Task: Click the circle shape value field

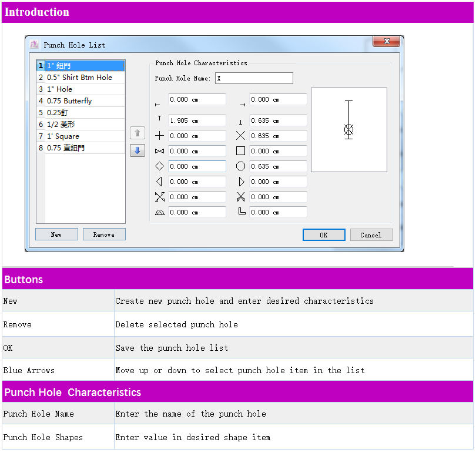Action: coord(277,166)
